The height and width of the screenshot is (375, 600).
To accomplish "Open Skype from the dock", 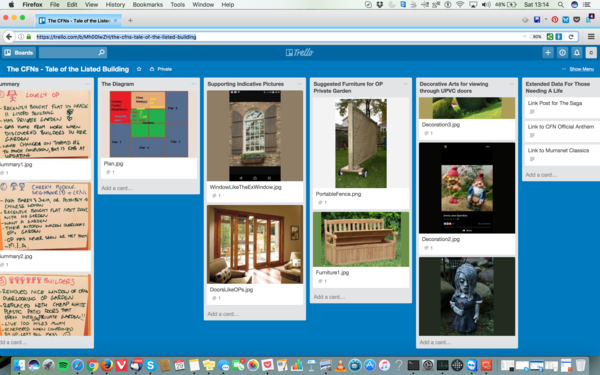I will [150, 365].
